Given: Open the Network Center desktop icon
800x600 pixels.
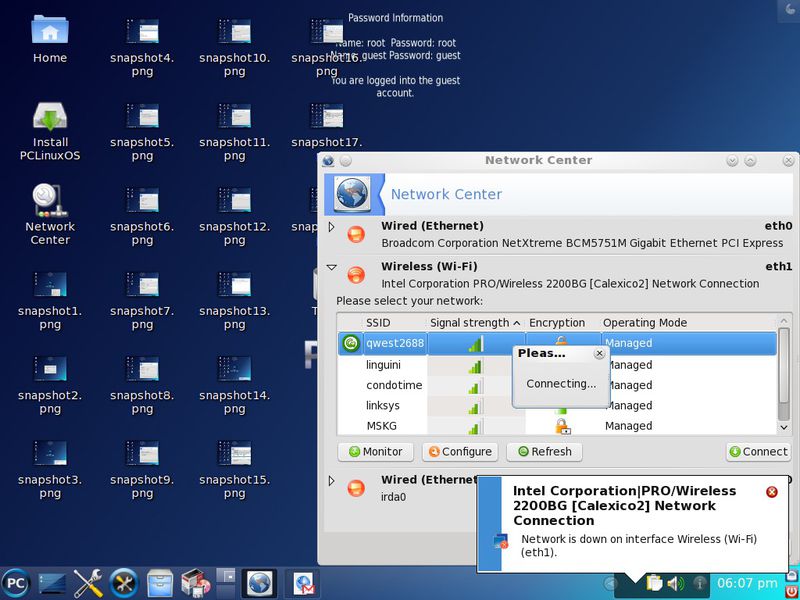Looking at the screenshot, I should (49, 214).
